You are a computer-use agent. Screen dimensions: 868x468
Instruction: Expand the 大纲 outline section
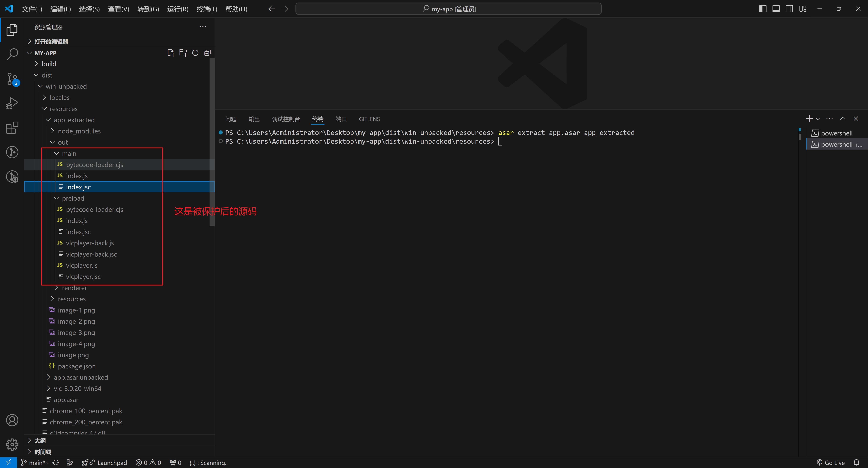click(x=119, y=441)
